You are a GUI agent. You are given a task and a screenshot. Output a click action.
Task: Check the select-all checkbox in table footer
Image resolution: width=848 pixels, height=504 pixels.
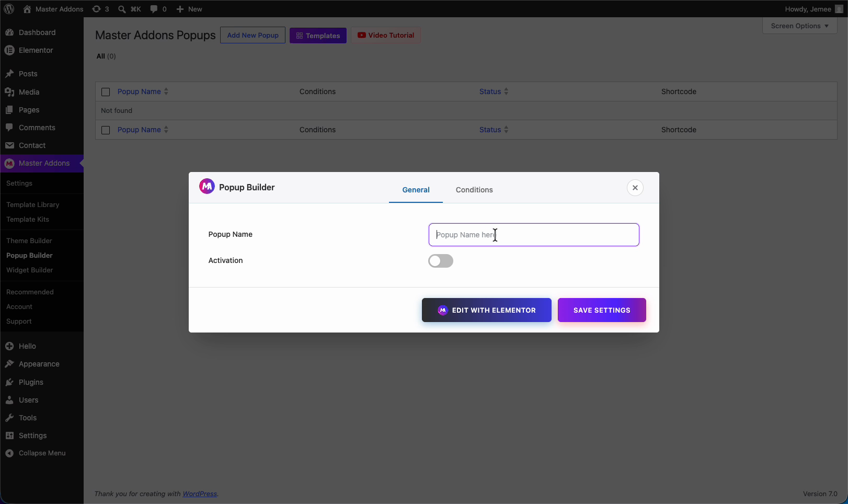point(106,130)
